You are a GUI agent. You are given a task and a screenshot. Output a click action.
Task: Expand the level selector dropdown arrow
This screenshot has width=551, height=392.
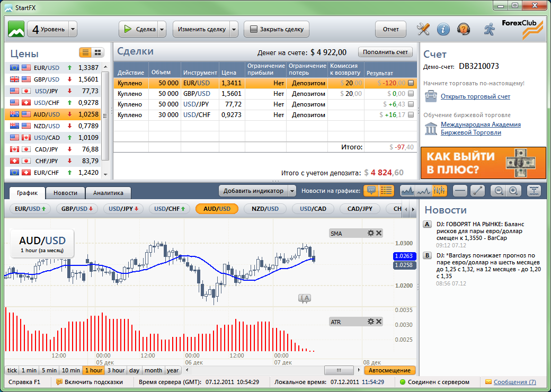(73, 29)
